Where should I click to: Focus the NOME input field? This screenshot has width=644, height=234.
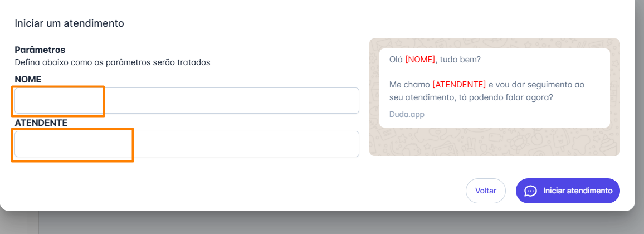187,100
